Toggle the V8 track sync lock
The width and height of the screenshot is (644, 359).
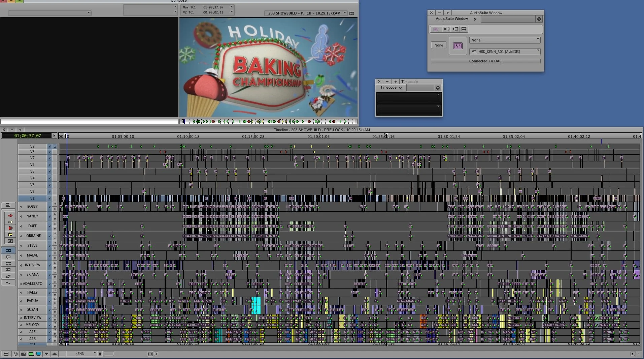click(49, 152)
